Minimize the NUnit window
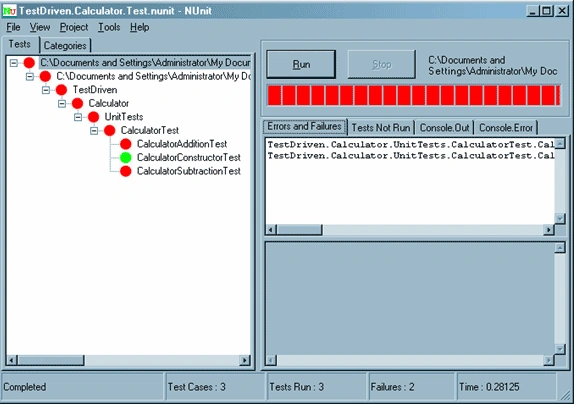The width and height of the screenshot is (574, 404). [x=533, y=11]
